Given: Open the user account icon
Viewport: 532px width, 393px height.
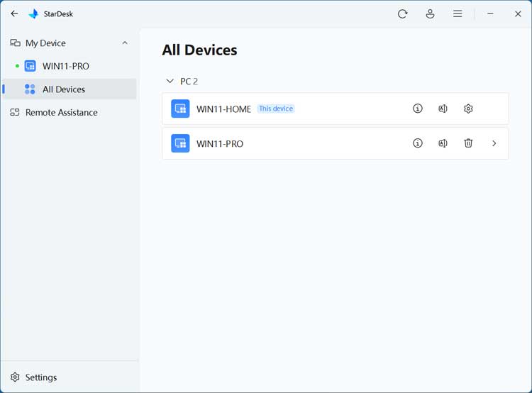Looking at the screenshot, I should [431, 14].
